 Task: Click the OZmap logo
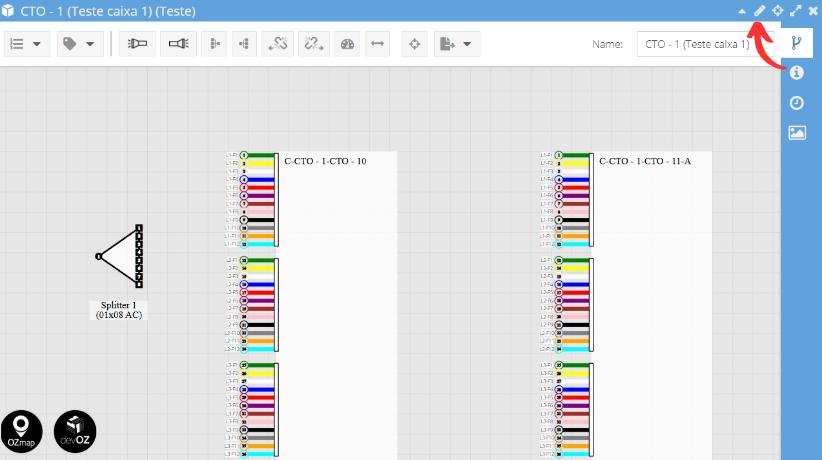[x=21, y=431]
